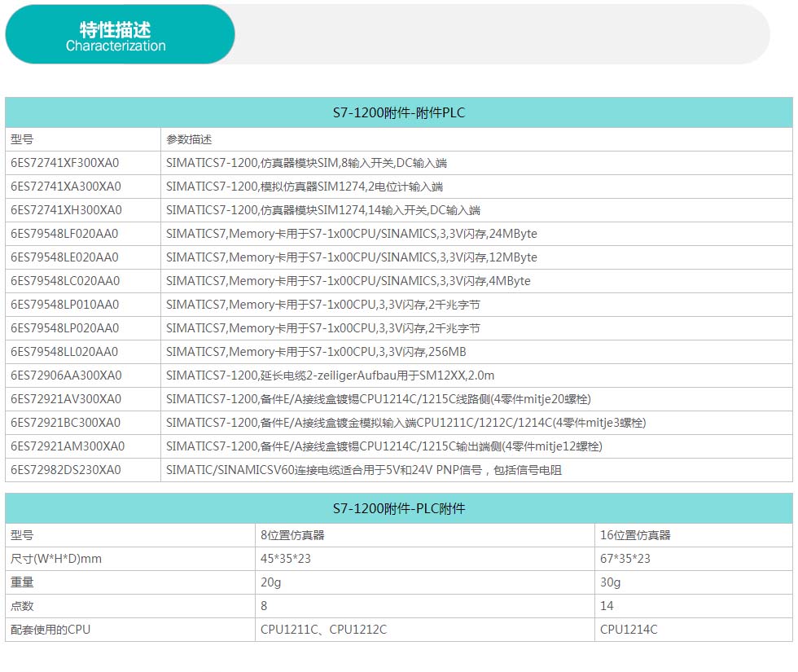
Task: Click the 24MByte memory card description
Action: coord(352,234)
